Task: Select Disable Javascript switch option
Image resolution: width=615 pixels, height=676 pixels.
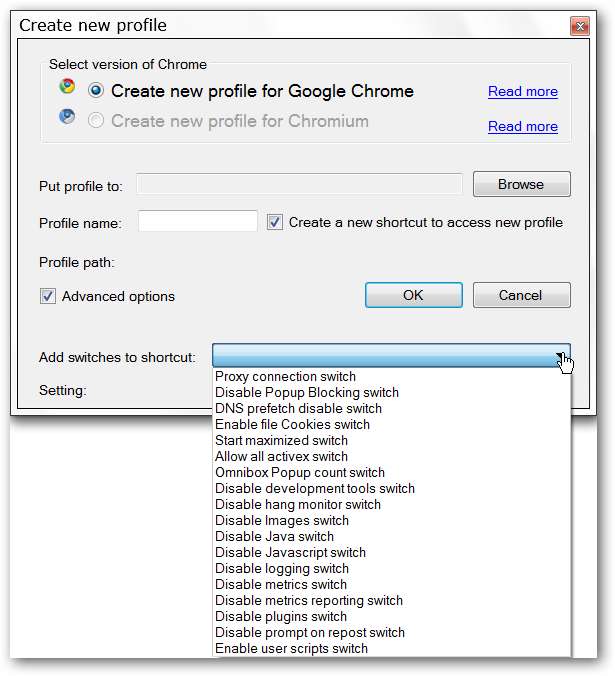Action: (x=290, y=553)
